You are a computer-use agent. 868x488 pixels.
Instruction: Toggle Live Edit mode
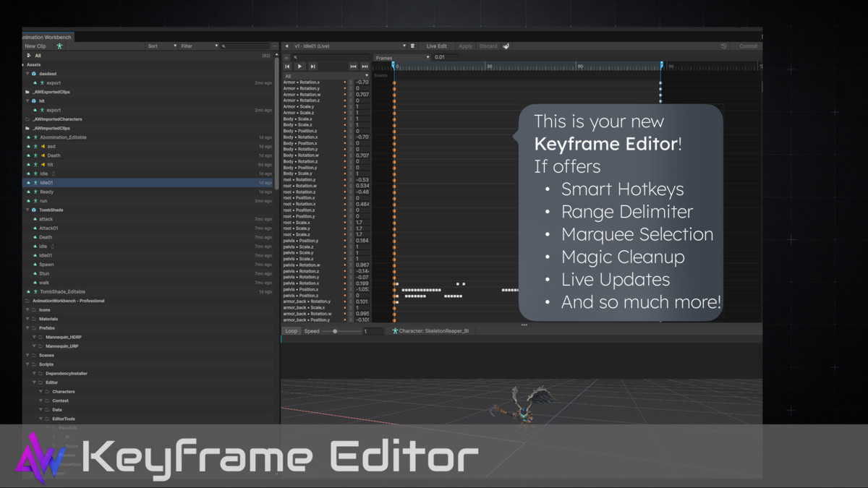pyautogui.click(x=437, y=46)
